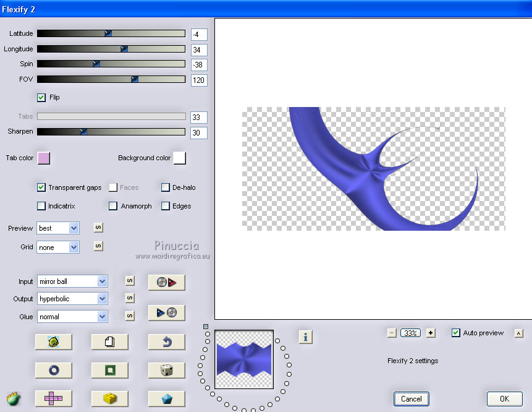Open the Grid dropdown

[x=58, y=247]
